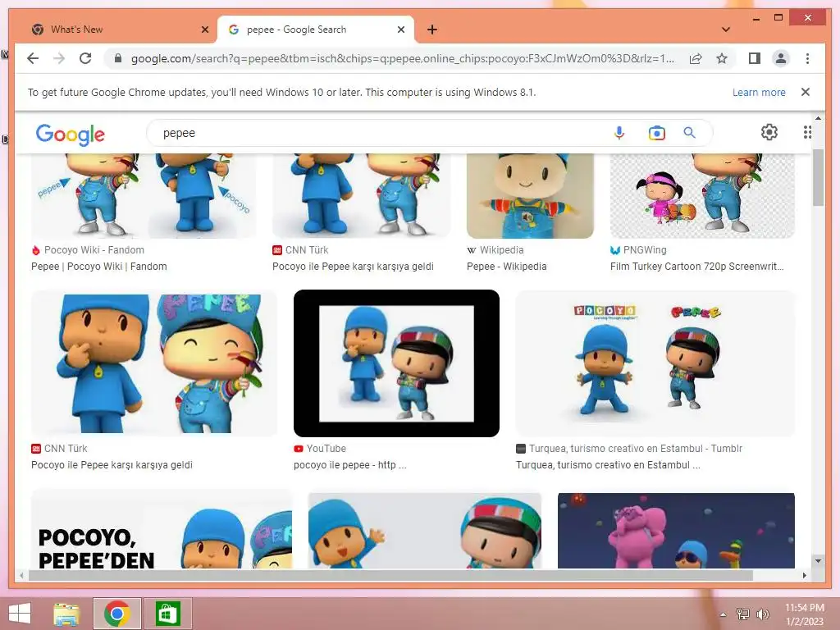Start voice search with the microphone
This screenshot has height=630, width=840.
pyautogui.click(x=619, y=132)
